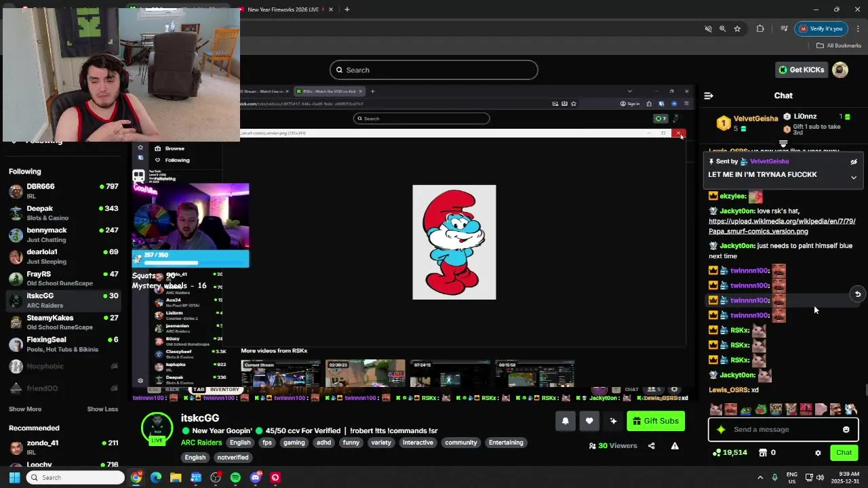The height and width of the screenshot is (488, 868).
Task: Click itskcGG streamer avatar with LIVE badge
Action: [157, 427]
